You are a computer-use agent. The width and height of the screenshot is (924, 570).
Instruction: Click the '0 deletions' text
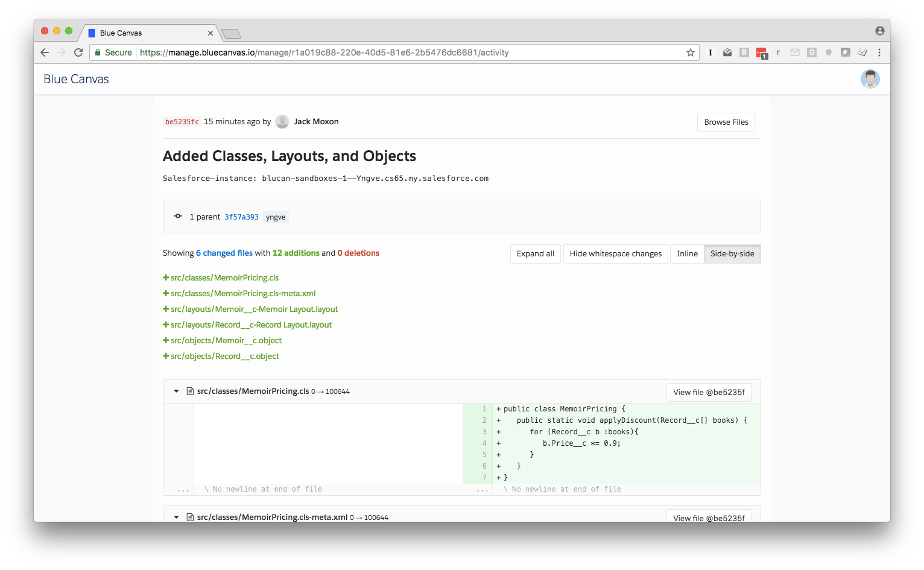(x=358, y=253)
